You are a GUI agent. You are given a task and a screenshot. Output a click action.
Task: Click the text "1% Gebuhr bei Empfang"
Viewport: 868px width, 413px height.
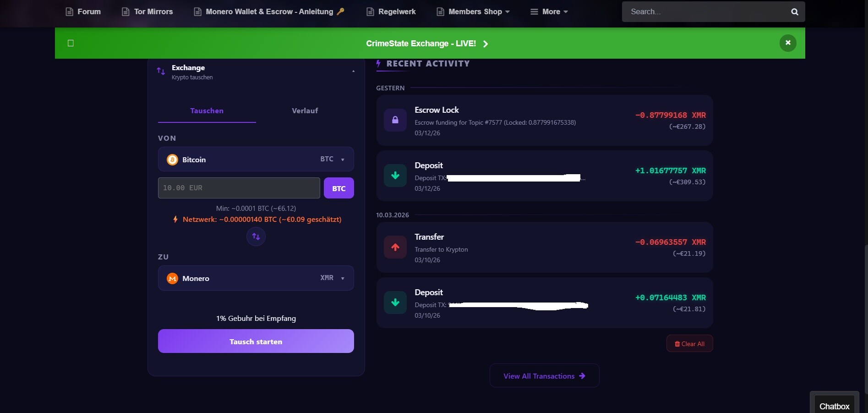click(x=256, y=319)
